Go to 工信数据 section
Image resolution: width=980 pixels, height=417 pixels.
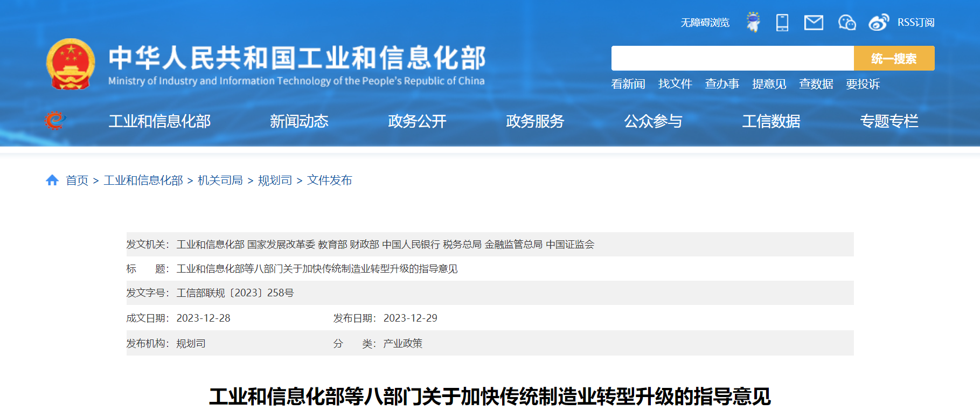click(x=771, y=121)
